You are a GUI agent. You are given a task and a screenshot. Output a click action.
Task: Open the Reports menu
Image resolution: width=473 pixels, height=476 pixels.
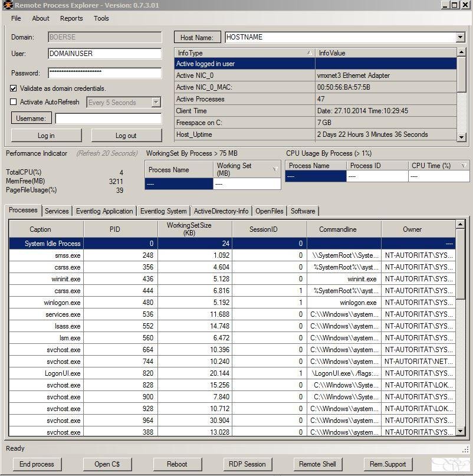point(71,18)
